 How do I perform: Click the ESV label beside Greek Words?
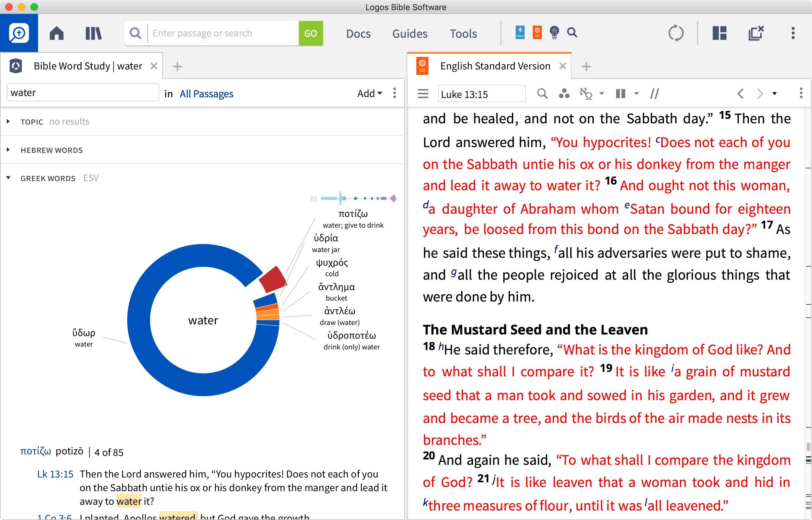click(x=91, y=178)
